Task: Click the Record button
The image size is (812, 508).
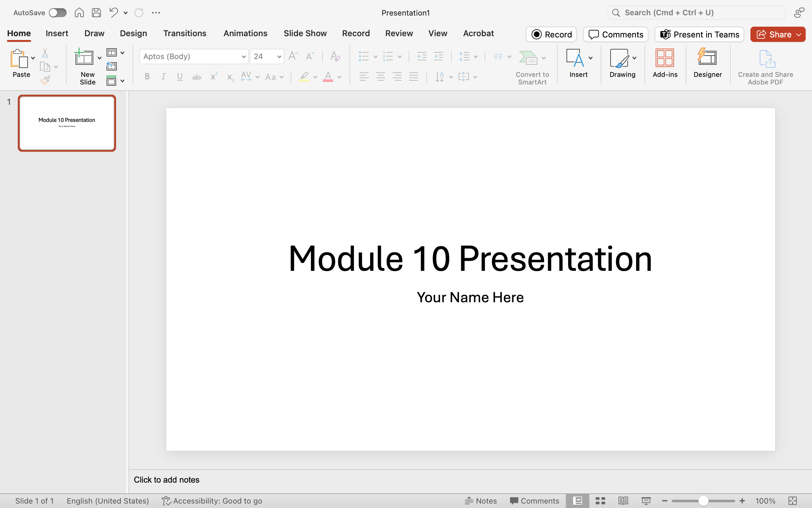Action: (x=551, y=34)
